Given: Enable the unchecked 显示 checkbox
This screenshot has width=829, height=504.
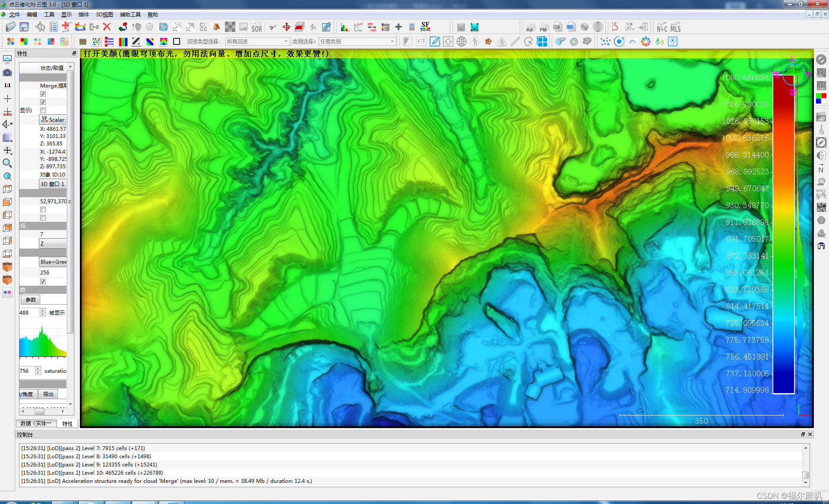Looking at the screenshot, I should tap(43, 110).
